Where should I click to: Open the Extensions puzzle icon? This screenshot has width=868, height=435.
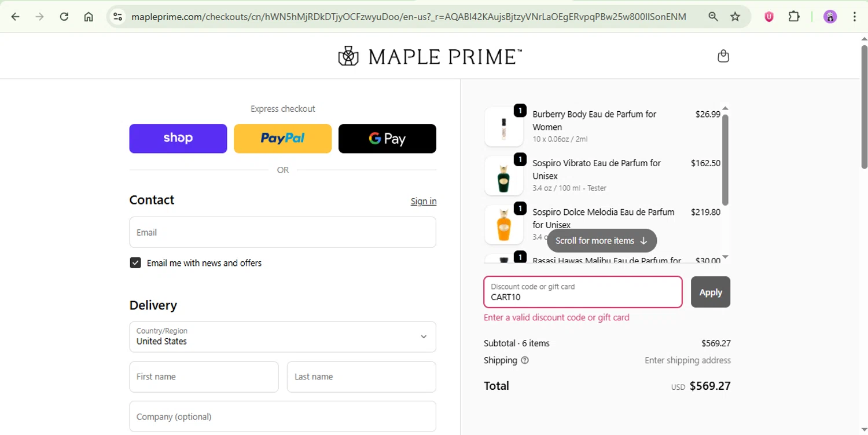click(794, 17)
